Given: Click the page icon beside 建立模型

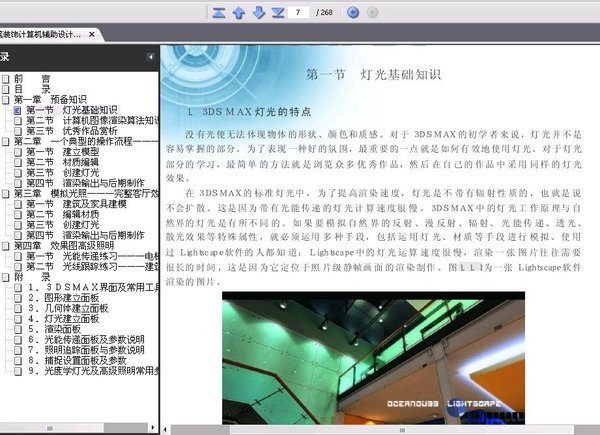Looking at the screenshot, I should click(x=18, y=152).
